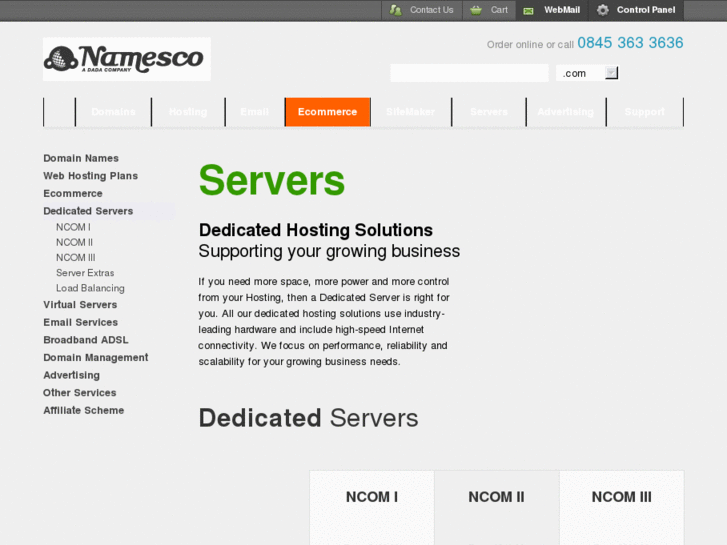Open the Control Panel link
Image resolution: width=727 pixels, height=545 pixels.
click(x=645, y=10)
